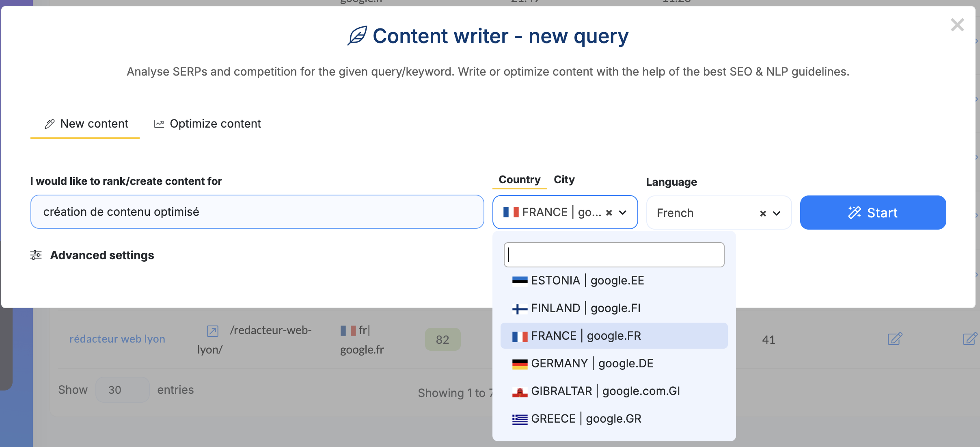
Task: Choose GREECE | google.GR option
Action: [614, 419]
